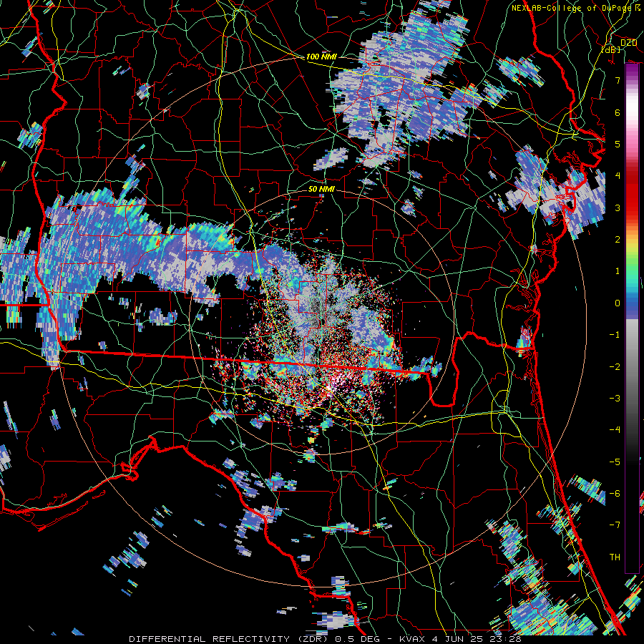
Task: Select the 4 value on the color scale
Action: click(618, 176)
